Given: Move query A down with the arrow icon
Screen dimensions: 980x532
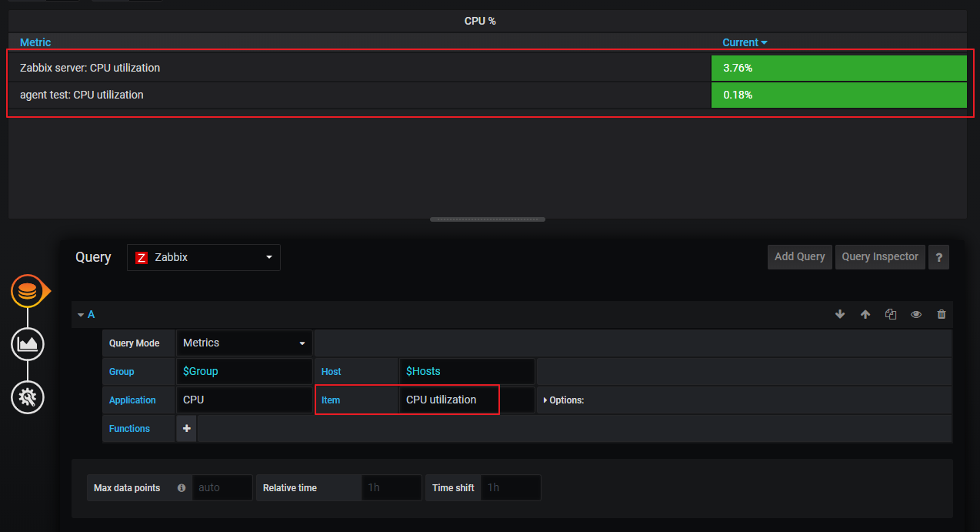Looking at the screenshot, I should pyautogui.click(x=840, y=314).
